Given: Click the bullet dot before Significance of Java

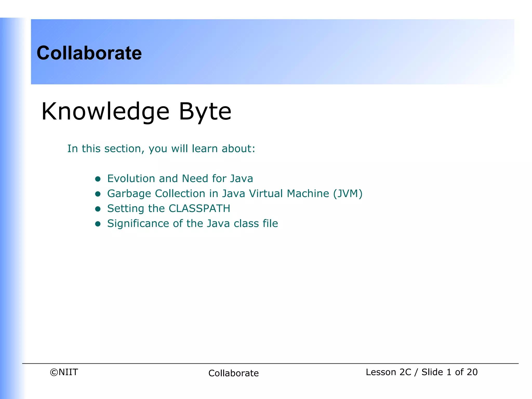Looking at the screenshot, I should click(98, 224).
